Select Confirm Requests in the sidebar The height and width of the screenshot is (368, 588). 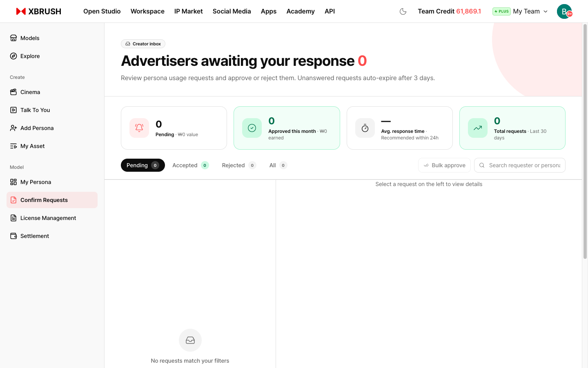(52, 200)
